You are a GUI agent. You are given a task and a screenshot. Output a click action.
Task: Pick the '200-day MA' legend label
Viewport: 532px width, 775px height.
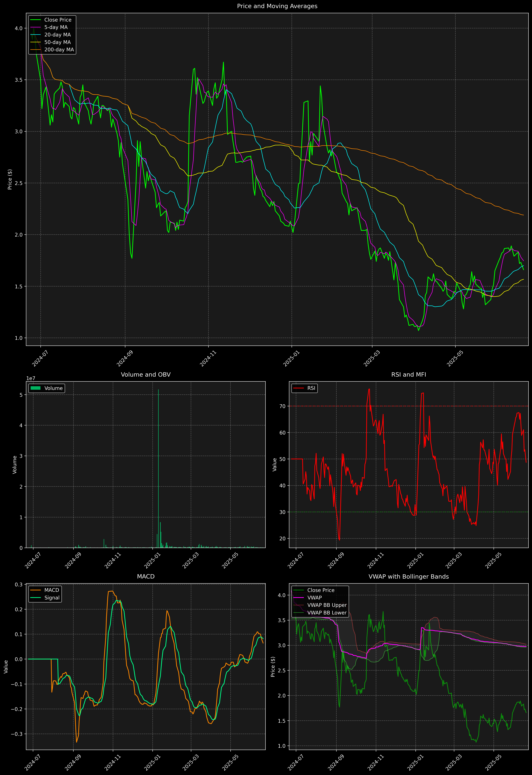pos(59,50)
